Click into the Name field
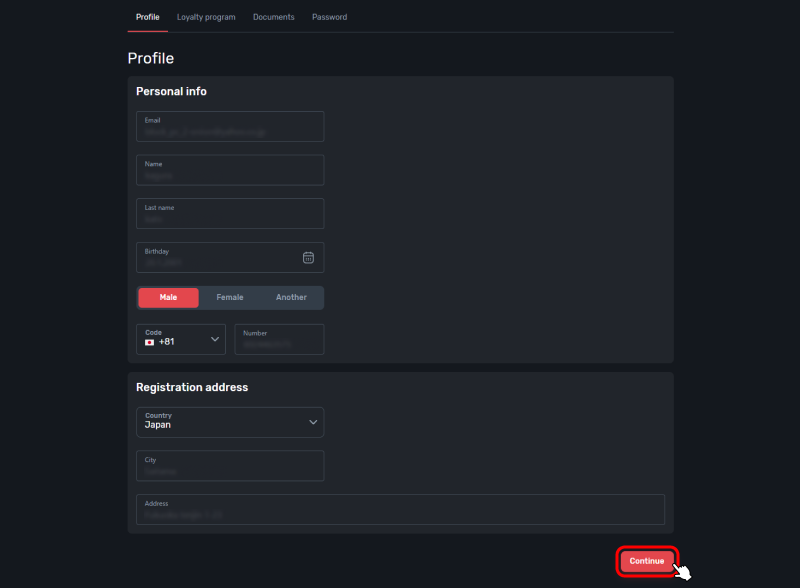 [x=230, y=170]
